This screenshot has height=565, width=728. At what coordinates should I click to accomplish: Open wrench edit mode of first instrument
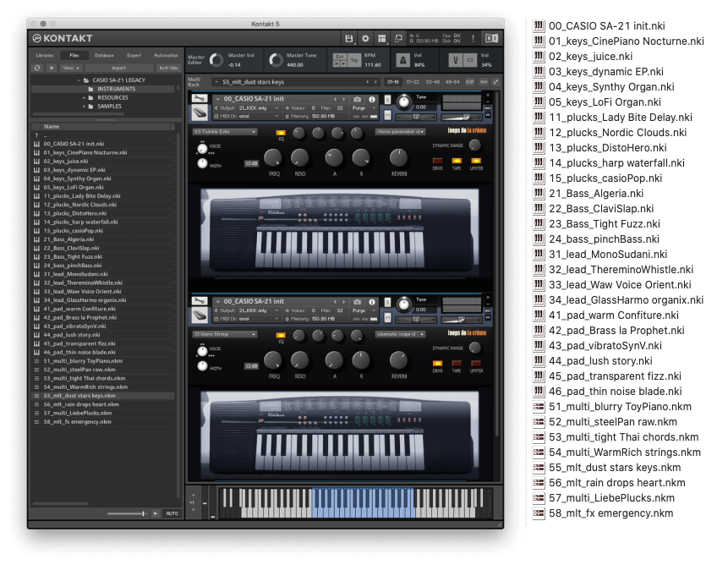(x=200, y=98)
